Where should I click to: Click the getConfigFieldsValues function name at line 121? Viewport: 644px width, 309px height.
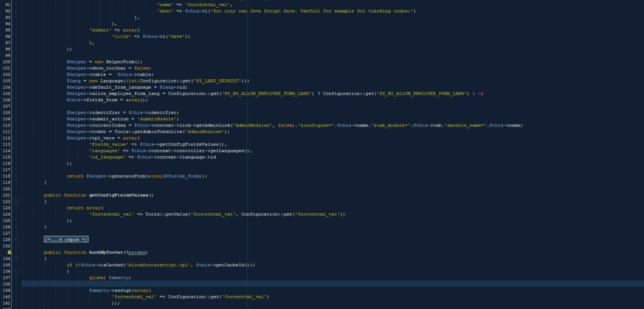[118, 195]
